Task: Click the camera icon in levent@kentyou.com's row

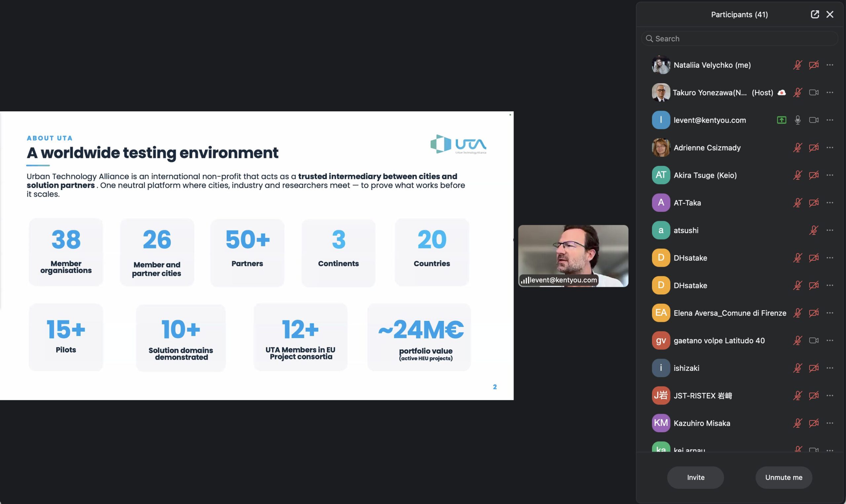Action: click(814, 120)
